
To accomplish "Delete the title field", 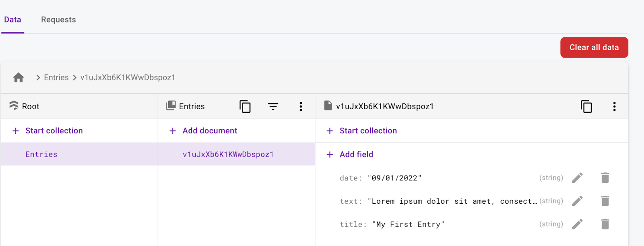I will pyautogui.click(x=605, y=224).
